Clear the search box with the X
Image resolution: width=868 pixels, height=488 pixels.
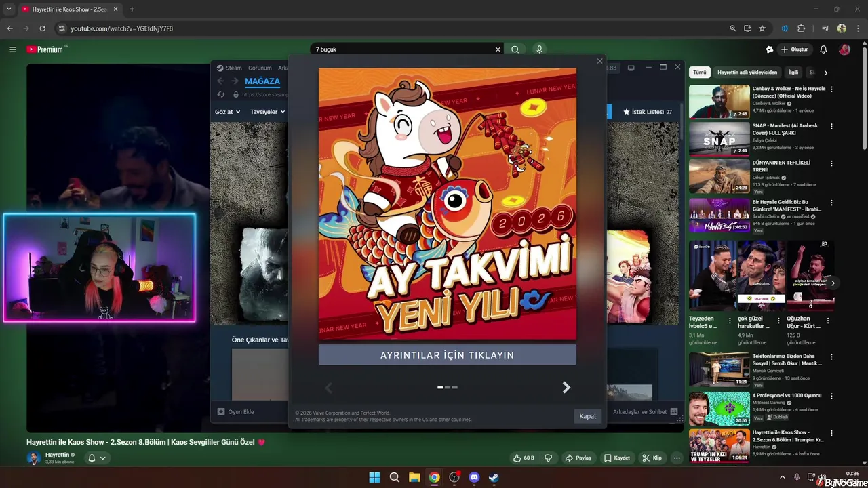(x=498, y=49)
